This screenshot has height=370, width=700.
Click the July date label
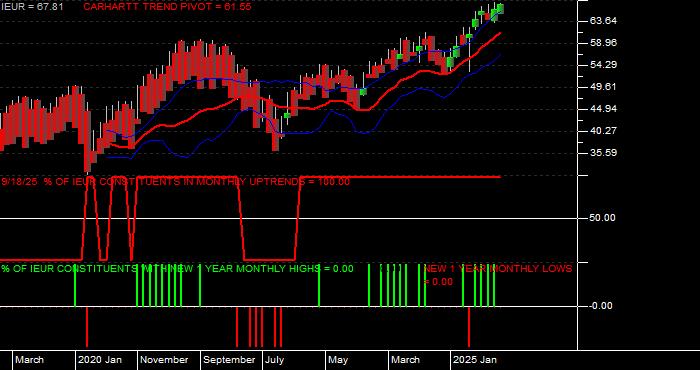click(274, 360)
